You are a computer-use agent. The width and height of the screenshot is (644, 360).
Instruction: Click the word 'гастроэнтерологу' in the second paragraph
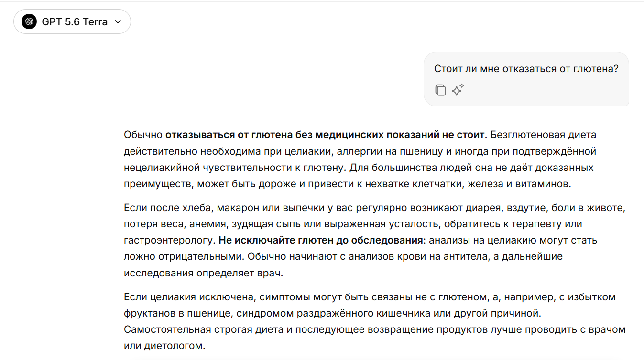pyautogui.click(x=169, y=240)
